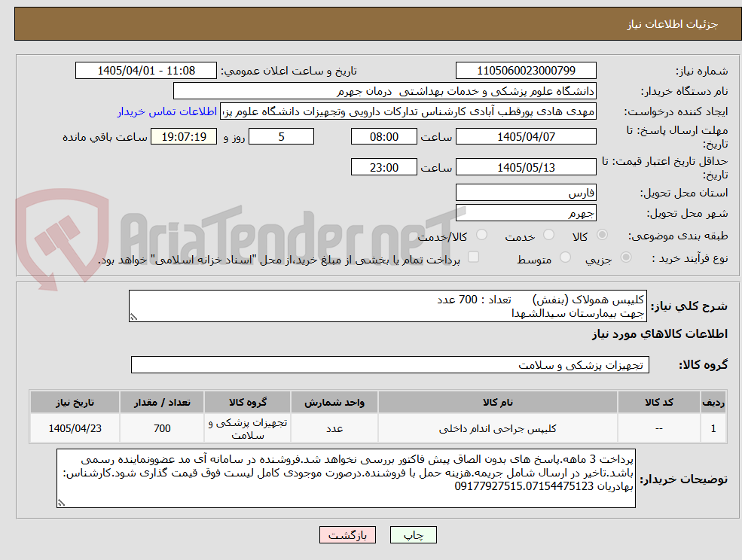Click the ردیف column header

(713, 402)
